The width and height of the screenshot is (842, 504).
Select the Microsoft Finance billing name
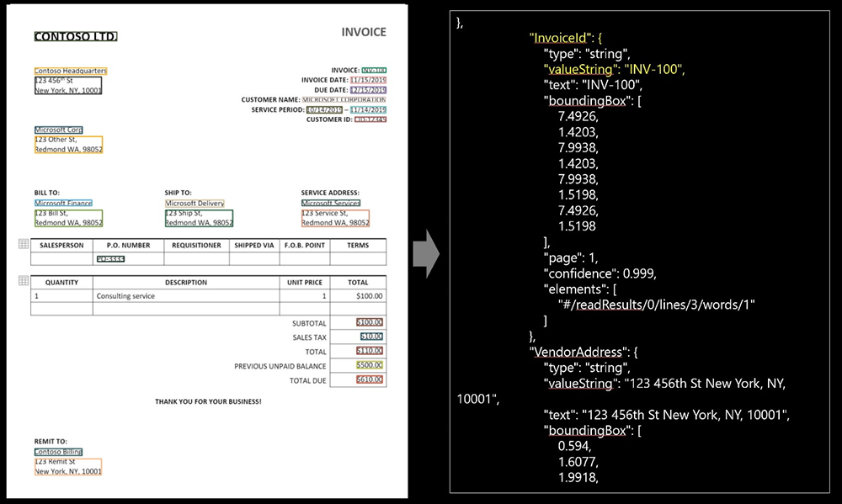point(64,204)
